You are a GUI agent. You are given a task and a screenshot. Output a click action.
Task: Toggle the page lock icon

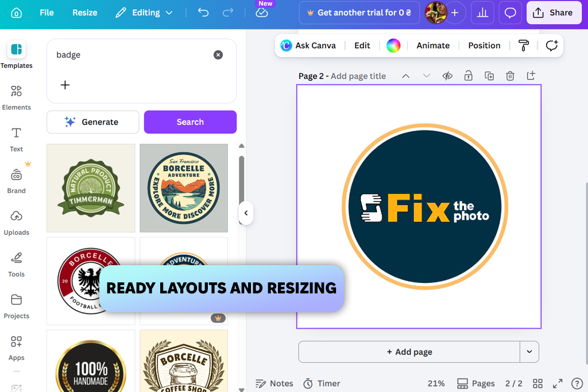point(469,76)
